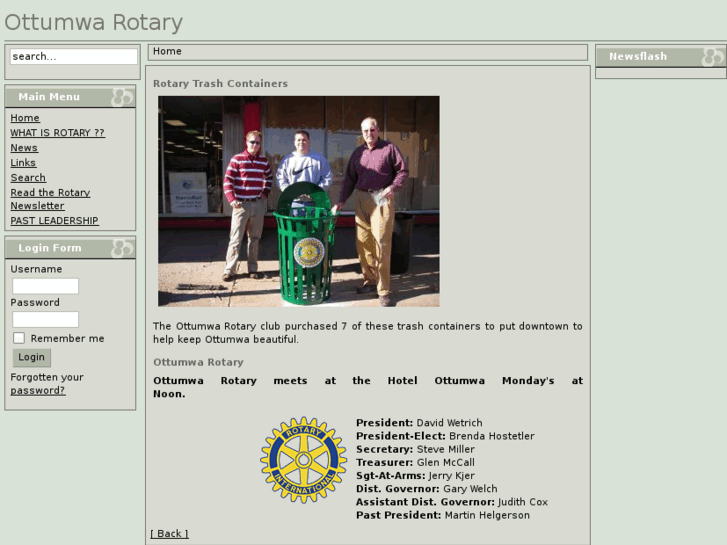The height and width of the screenshot is (545, 727).
Task: Go to the News menu item
Action: point(24,147)
